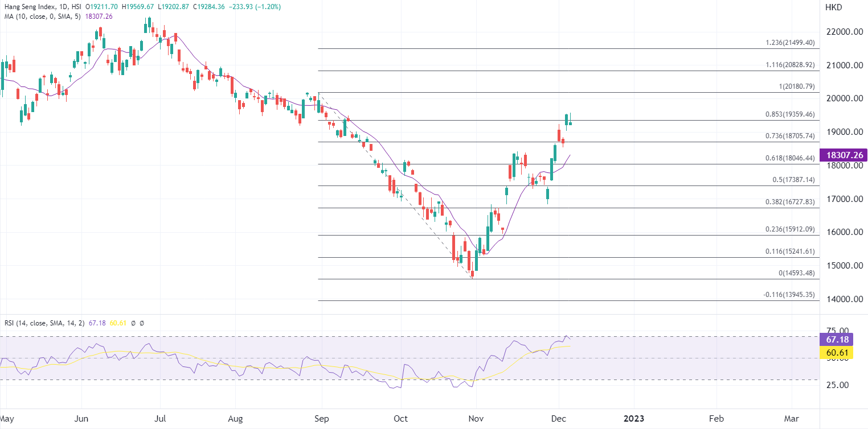868x429 pixels.
Task: Select the 0.736(18705.74) Fibonacci level label
Action: [x=791, y=136]
